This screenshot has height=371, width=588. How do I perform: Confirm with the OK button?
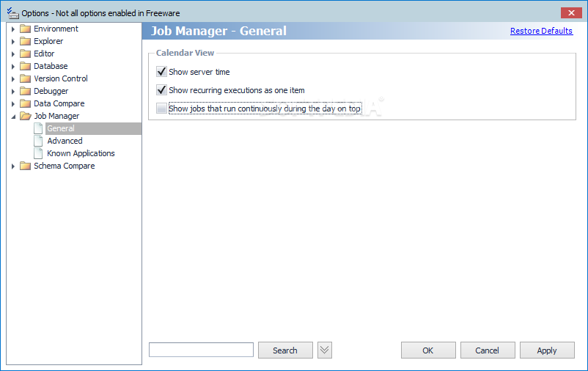pos(428,350)
